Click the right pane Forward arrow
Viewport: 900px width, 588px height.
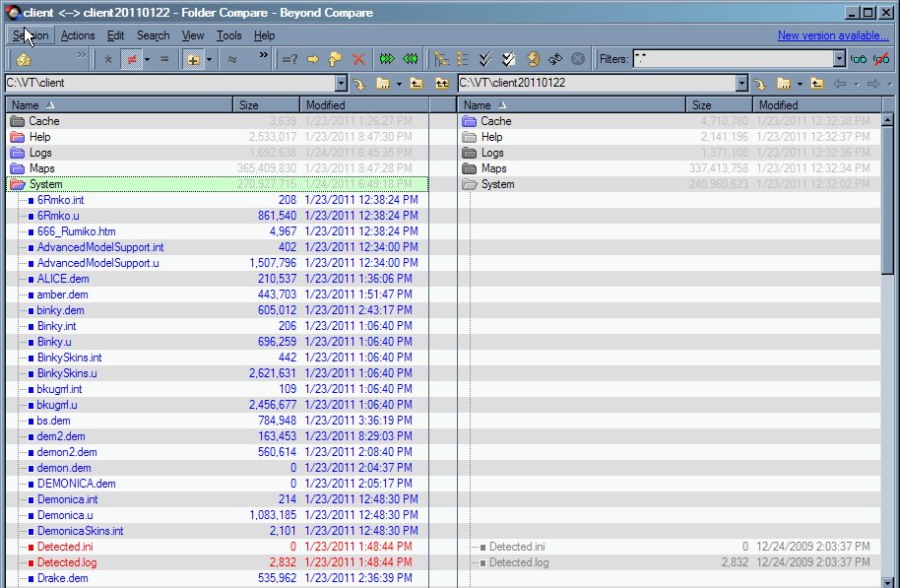(873, 84)
